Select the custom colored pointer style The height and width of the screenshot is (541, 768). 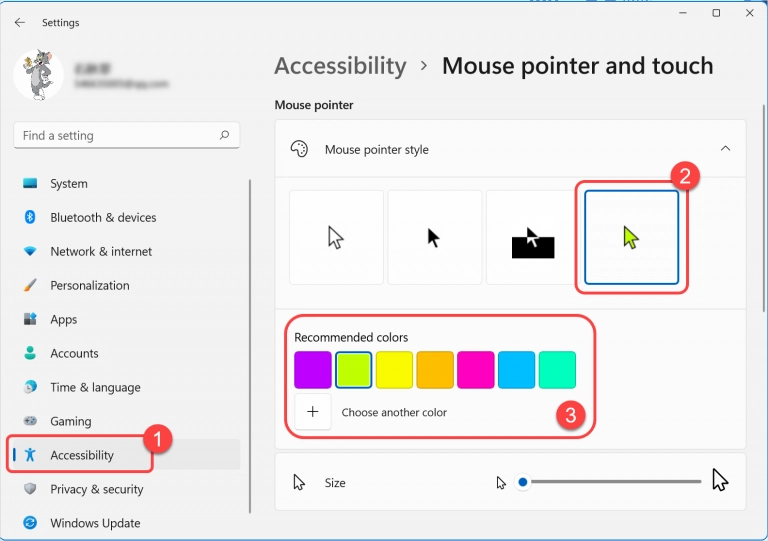pos(631,237)
